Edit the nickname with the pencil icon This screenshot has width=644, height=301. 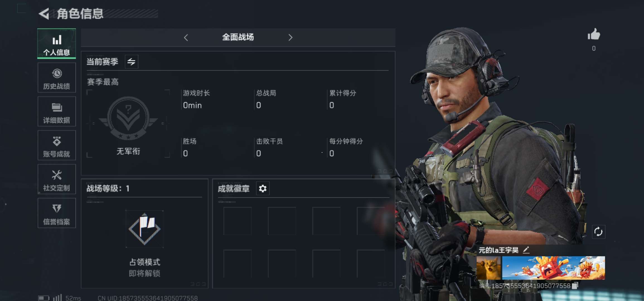526,250
